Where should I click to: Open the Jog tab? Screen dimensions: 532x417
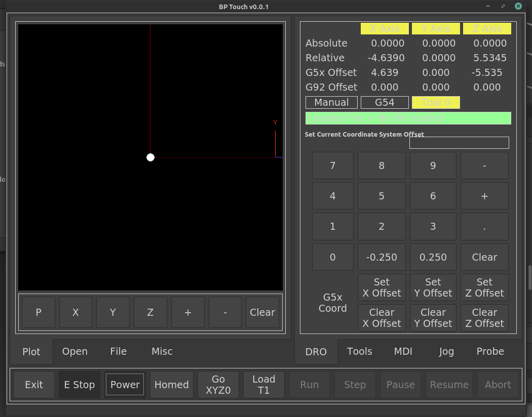446,351
